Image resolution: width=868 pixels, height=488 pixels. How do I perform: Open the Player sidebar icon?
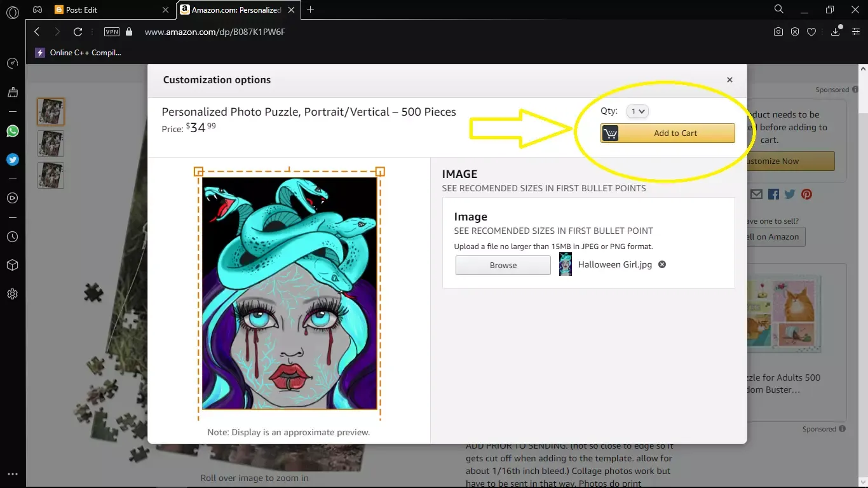[12, 198]
